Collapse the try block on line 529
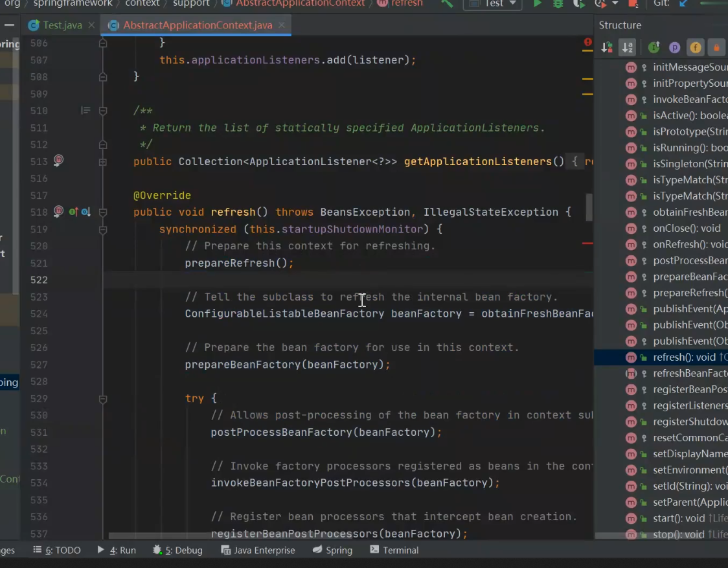 click(x=102, y=399)
